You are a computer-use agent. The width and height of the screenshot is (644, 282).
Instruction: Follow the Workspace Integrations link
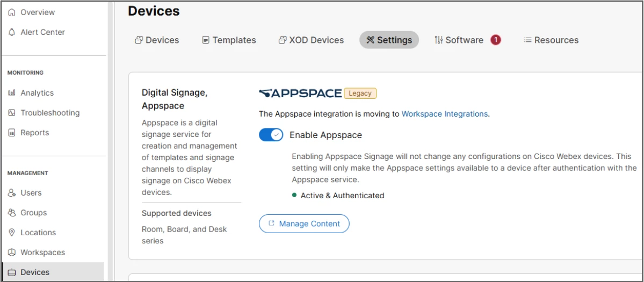(445, 114)
